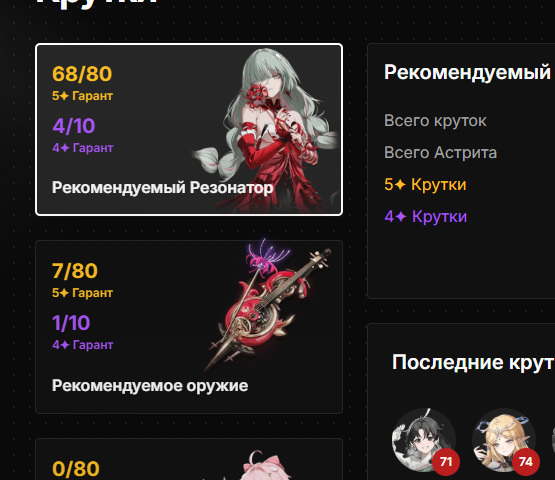Click the 4/10 four-star pity counter
The width and height of the screenshot is (555, 480).
(x=74, y=126)
